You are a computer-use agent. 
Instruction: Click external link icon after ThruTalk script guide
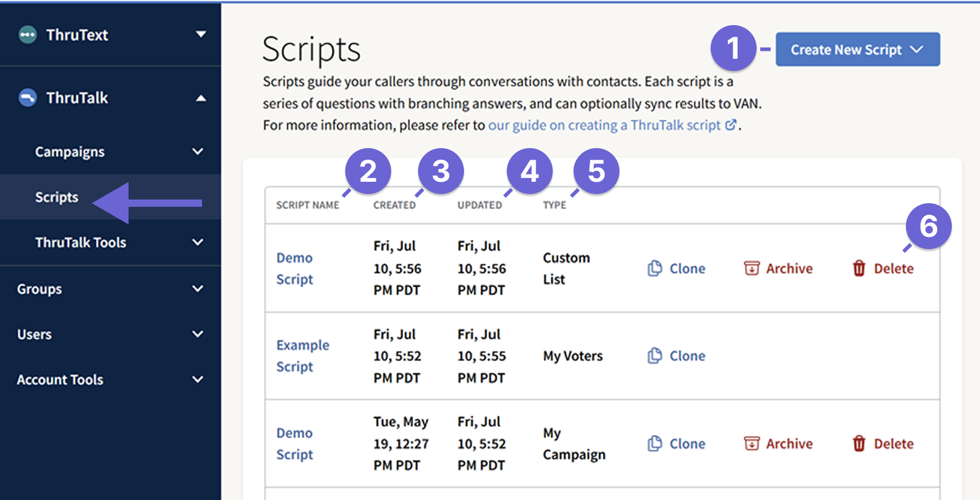(731, 125)
